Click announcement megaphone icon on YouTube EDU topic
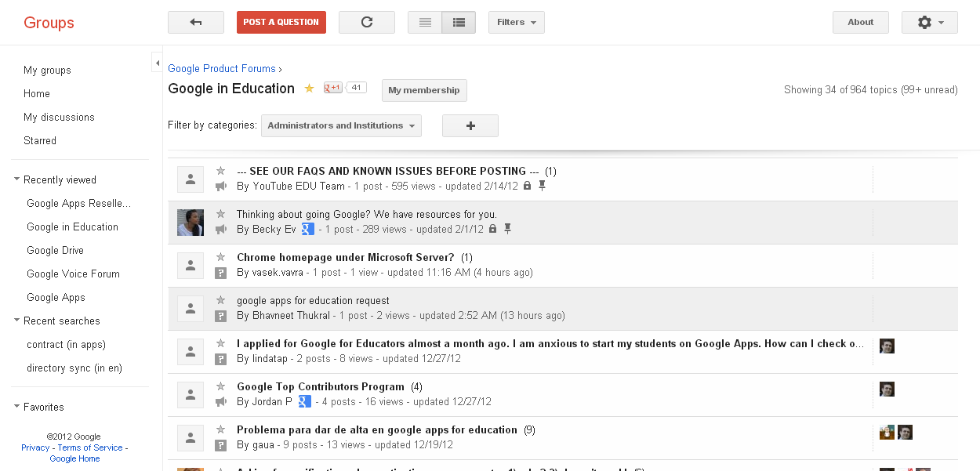The width and height of the screenshot is (980, 471). click(x=221, y=187)
